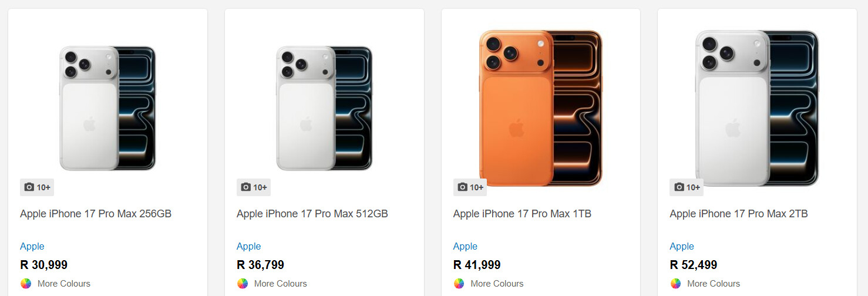Click the orange iPhone 17 Pro Max image
The height and width of the screenshot is (296, 868).
pos(541,109)
